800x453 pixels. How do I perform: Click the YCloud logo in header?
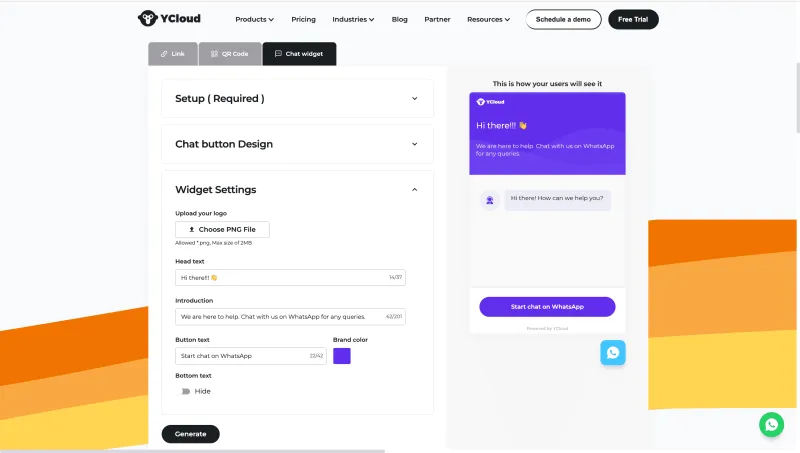click(x=160, y=19)
